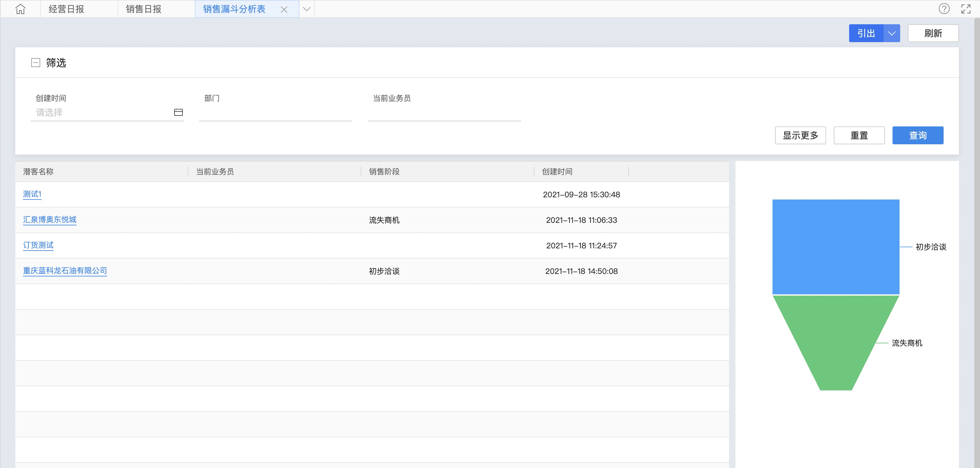This screenshot has height=468, width=980.
Task: Enter fullscreen with the expand icon
Action: pyautogui.click(x=966, y=9)
